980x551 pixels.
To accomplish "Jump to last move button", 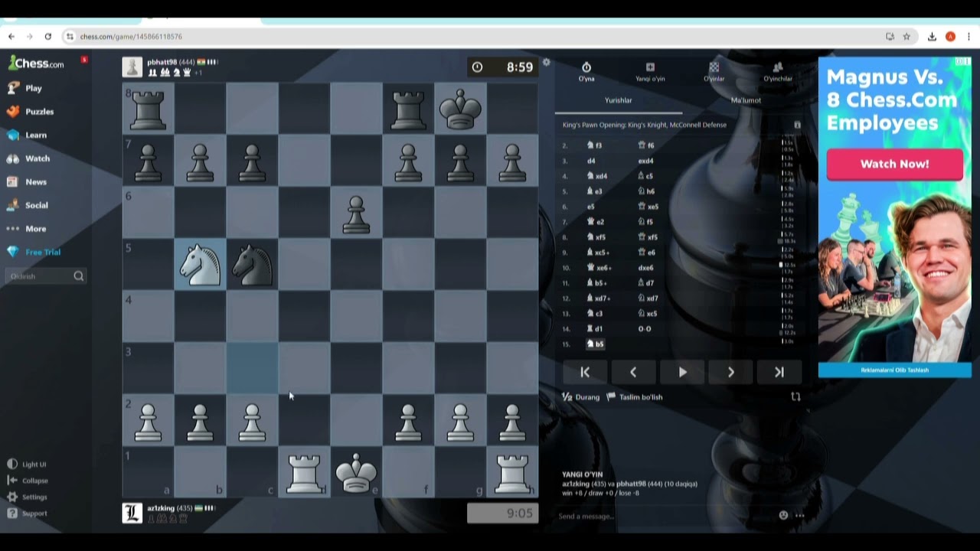I will point(779,372).
